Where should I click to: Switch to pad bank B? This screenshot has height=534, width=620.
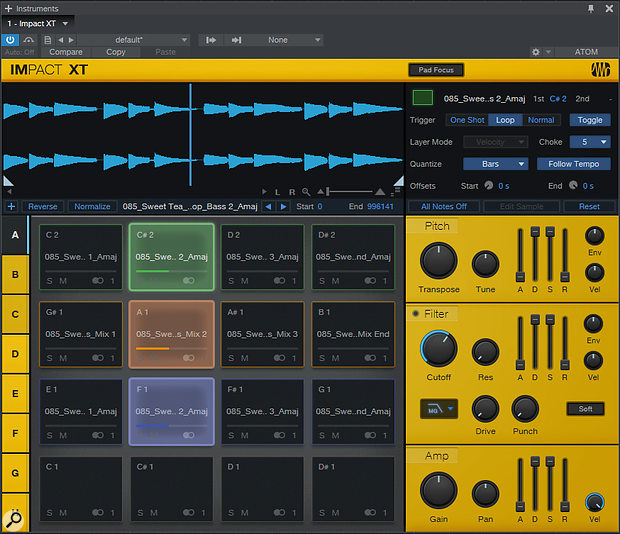coord(15,274)
